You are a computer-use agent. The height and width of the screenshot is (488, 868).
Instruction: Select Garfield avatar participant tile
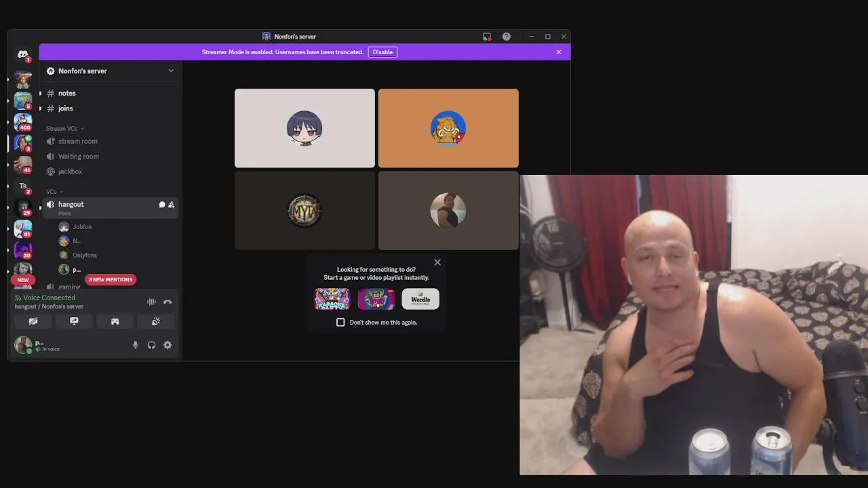pos(448,128)
